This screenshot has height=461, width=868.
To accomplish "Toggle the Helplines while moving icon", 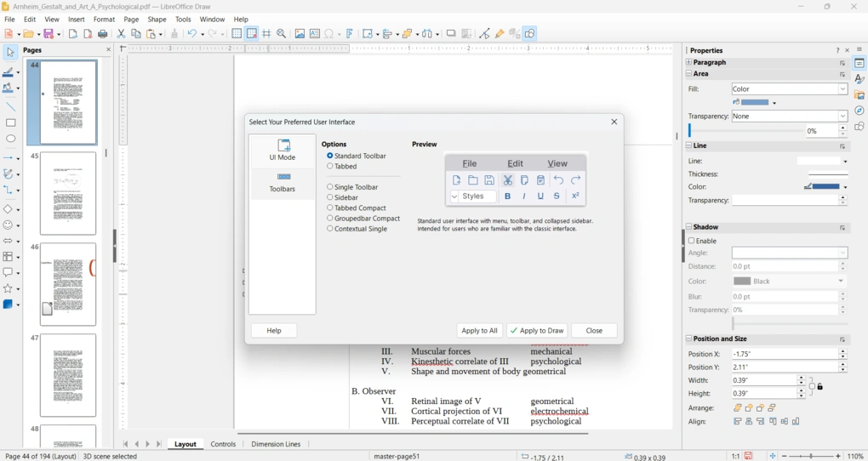I will click(266, 34).
